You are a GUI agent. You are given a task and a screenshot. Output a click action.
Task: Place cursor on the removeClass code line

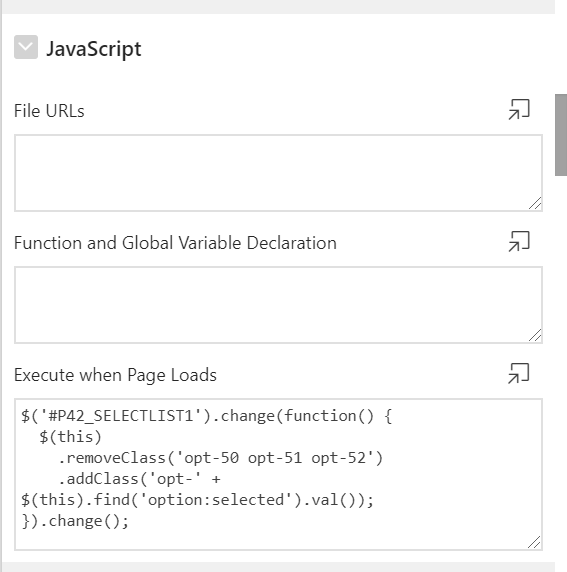[x=221, y=458]
